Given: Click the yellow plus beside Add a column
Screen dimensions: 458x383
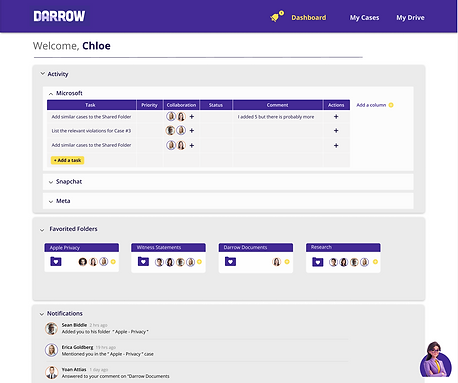Looking at the screenshot, I should pyautogui.click(x=391, y=105).
